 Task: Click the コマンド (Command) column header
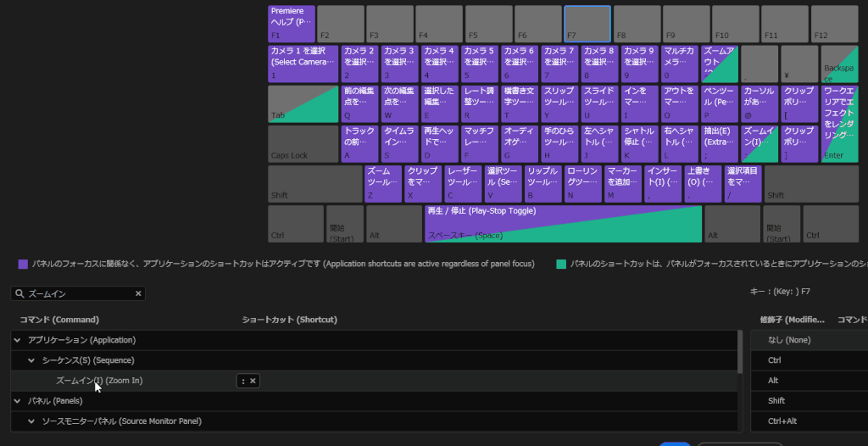coord(59,320)
